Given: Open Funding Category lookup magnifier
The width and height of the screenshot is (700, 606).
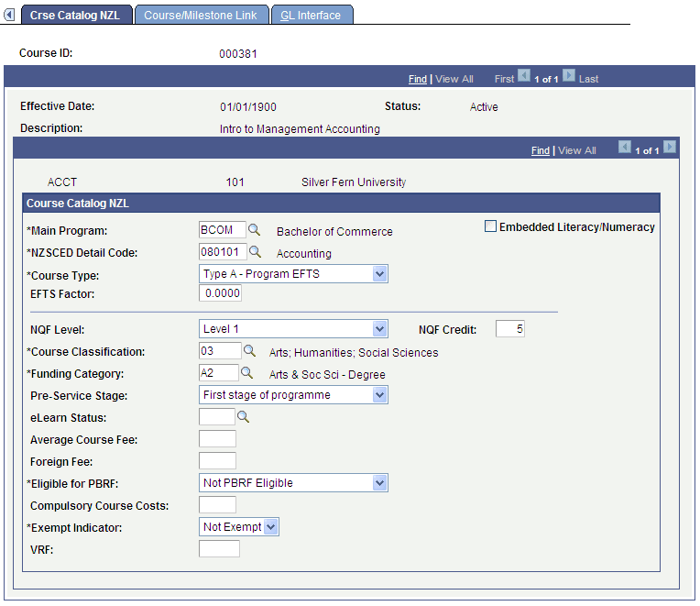Looking at the screenshot, I should pyautogui.click(x=246, y=373).
